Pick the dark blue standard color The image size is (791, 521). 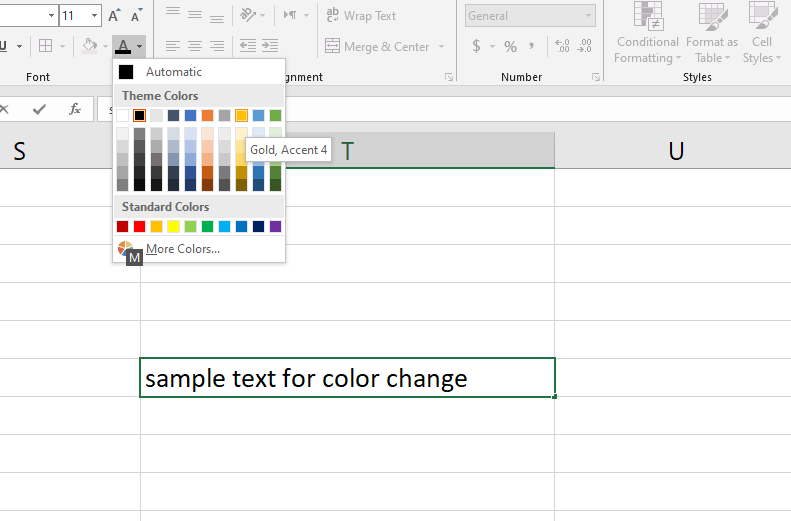pos(258,226)
